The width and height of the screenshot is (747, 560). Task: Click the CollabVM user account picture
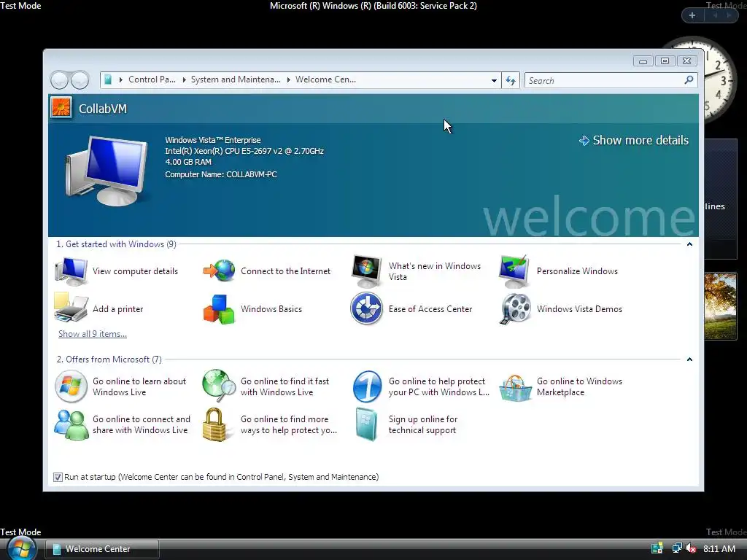pos(61,108)
